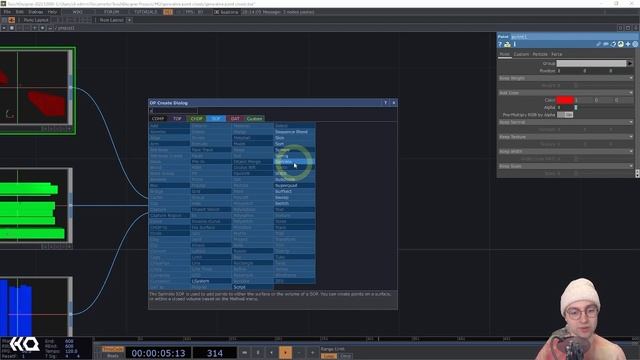The height and width of the screenshot is (360, 640).
Task: Expand the Group field arrow menu
Action: (630, 63)
